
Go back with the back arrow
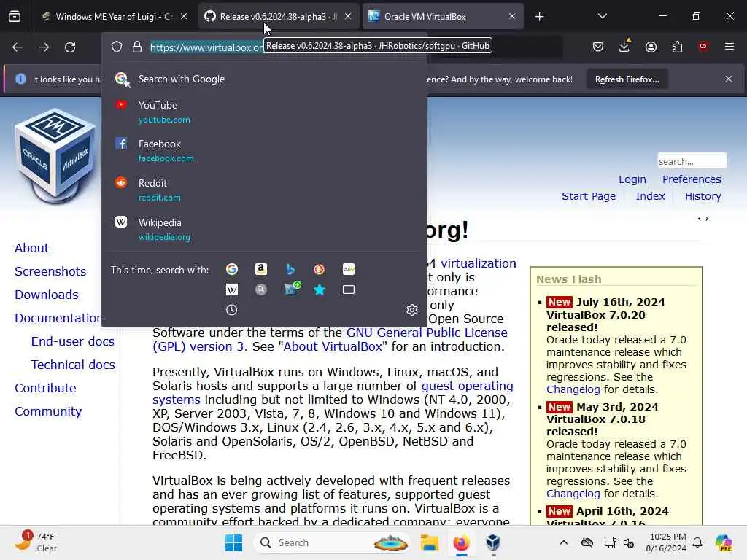(x=18, y=47)
